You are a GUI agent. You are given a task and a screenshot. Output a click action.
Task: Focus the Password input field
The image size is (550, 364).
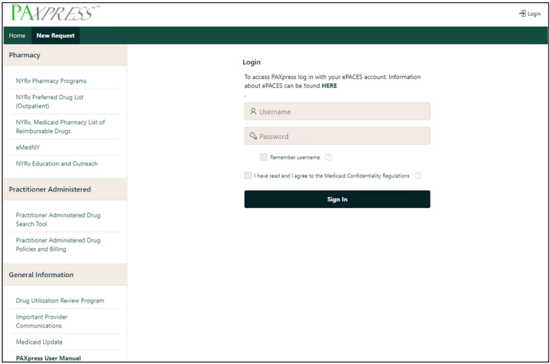click(337, 136)
